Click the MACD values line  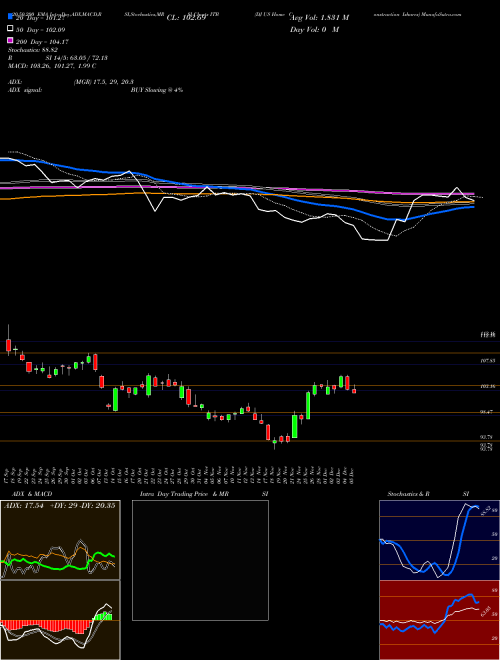(x=52, y=66)
